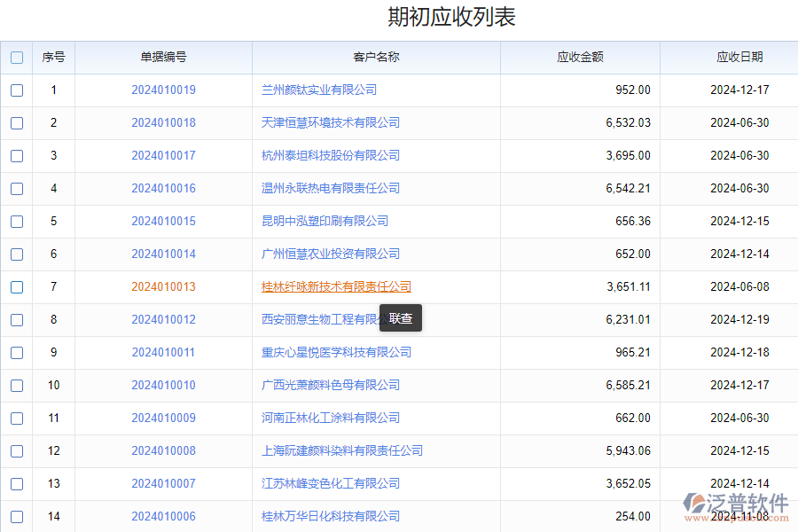
Task: Check the checkbox for row 1
Action: [17, 90]
